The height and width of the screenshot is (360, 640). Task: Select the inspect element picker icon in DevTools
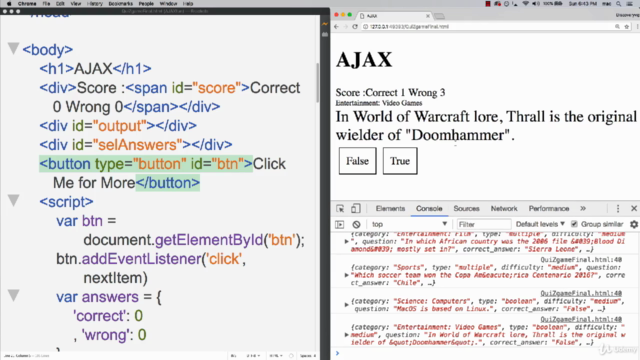tap(340, 209)
